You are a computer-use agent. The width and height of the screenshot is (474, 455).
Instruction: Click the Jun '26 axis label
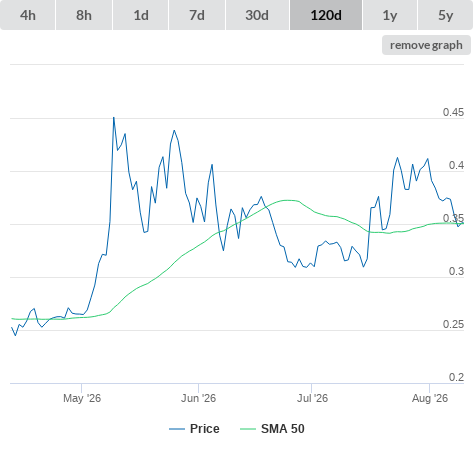pos(198,398)
